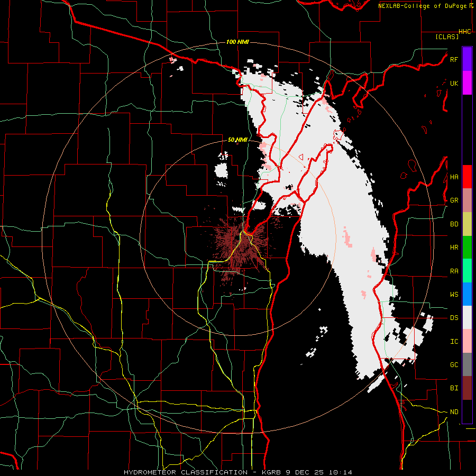The height and width of the screenshot is (476, 476).
Task: Click the WS blue legend swatch
Action: pos(467,294)
